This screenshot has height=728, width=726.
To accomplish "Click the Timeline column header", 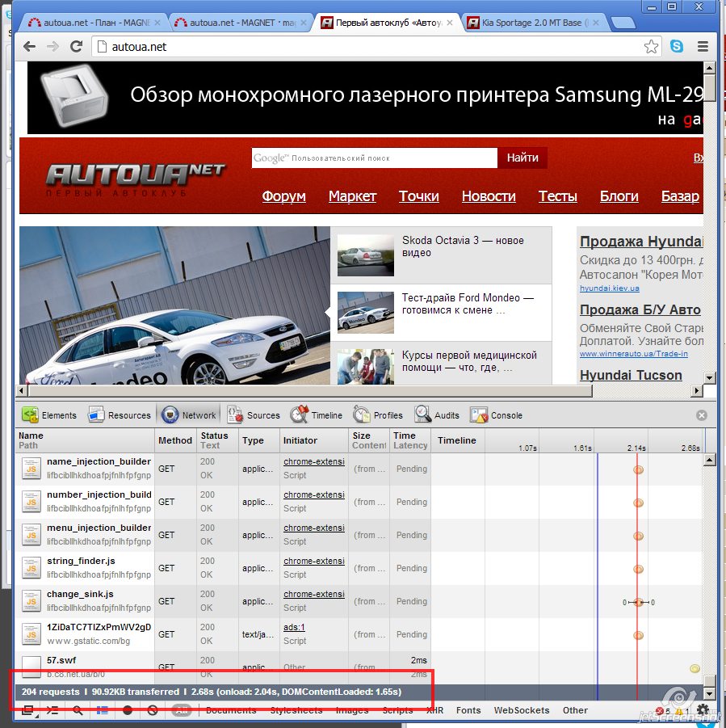I will [x=457, y=440].
